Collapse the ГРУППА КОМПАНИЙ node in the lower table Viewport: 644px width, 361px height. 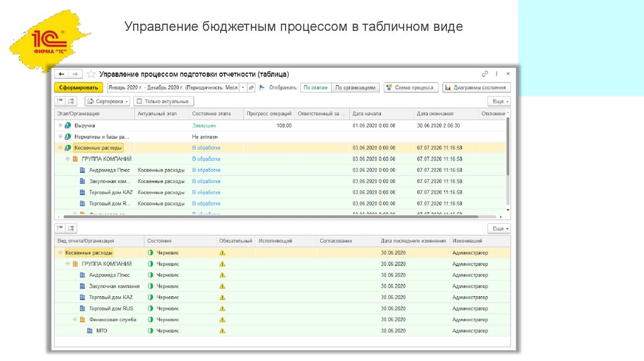(68, 264)
